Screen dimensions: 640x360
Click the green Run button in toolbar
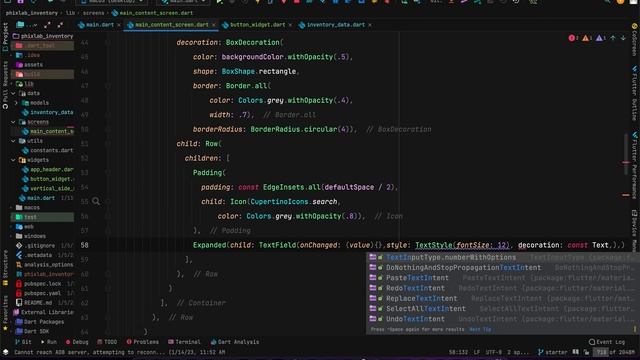pos(220,2)
